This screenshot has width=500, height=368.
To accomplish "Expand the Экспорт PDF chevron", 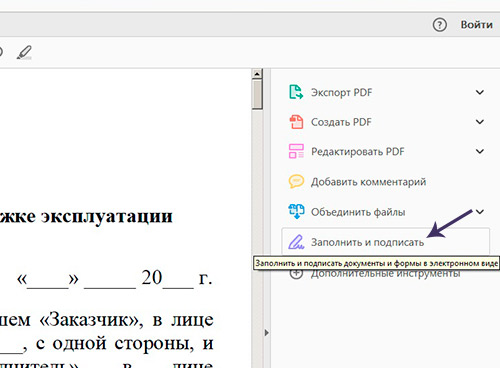I will (480, 92).
